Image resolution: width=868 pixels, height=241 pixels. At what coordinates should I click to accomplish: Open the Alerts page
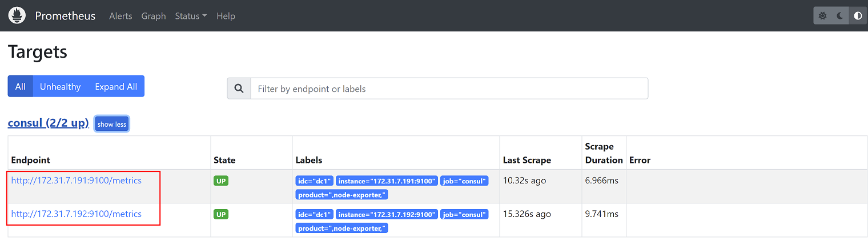[x=120, y=16]
